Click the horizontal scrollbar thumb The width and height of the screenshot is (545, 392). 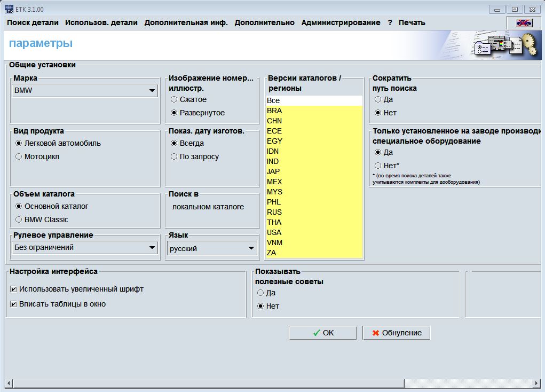[209, 383]
